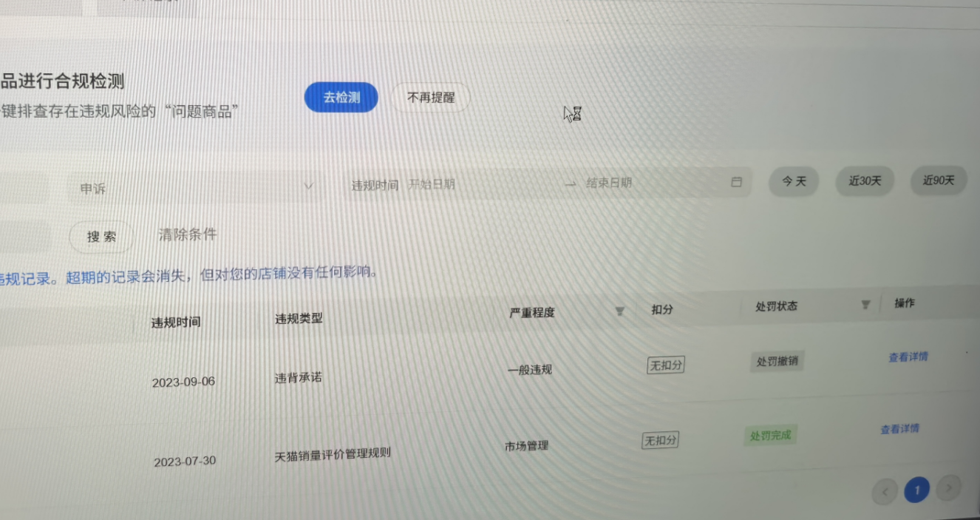Screen dimensions: 980x520
Task: Filter by 近30天 quick range
Action: pos(865,180)
